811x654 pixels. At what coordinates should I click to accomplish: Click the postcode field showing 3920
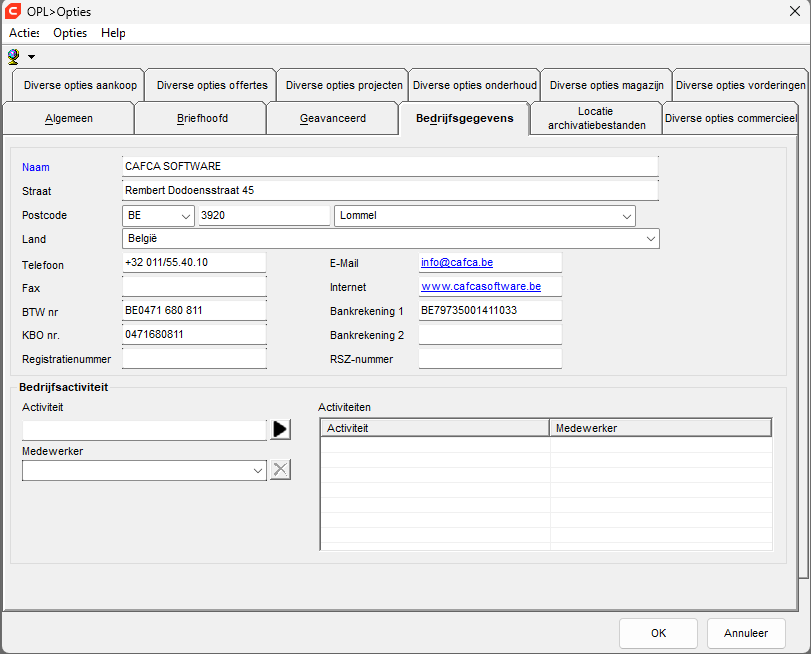[264, 216]
